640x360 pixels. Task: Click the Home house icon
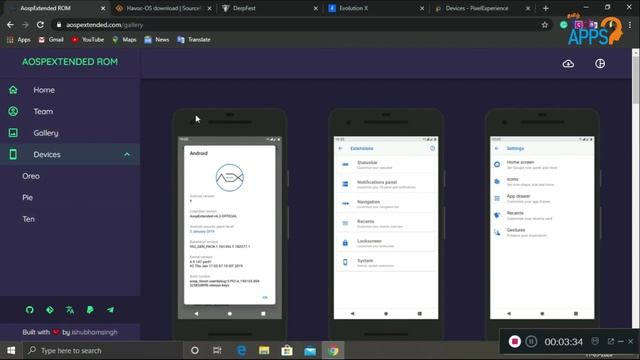tap(13, 90)
